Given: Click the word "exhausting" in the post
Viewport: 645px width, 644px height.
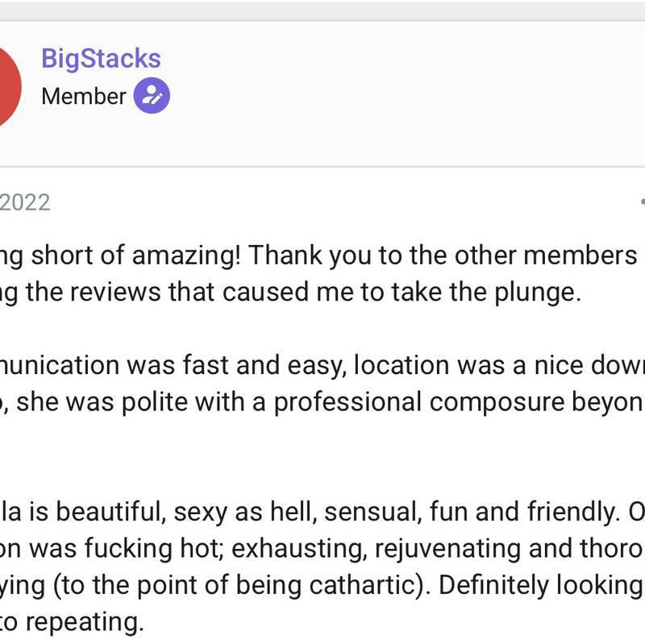Looking at the screenshot, I should [293, 548].
